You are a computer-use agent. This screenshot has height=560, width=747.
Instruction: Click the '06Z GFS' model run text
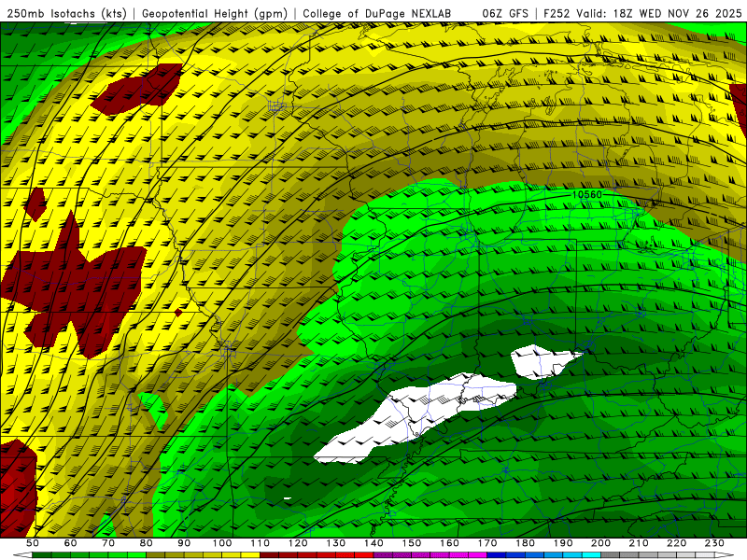click(505, 13)
